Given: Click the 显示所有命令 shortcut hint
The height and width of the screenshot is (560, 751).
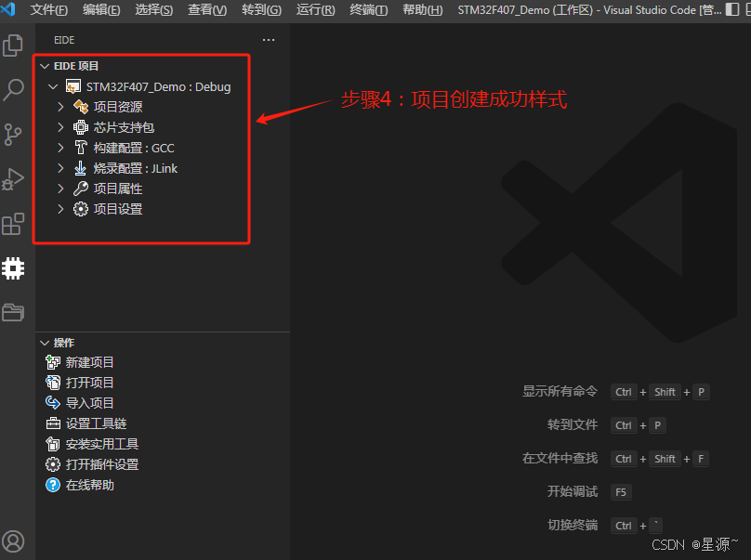Looking at the screenshot, I should [560, 392].
